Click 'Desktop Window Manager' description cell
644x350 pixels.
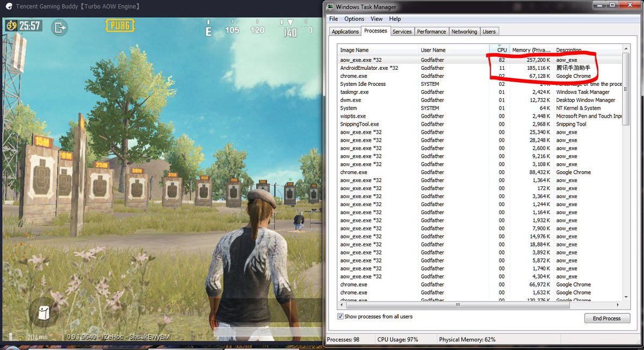coord(586,100)
